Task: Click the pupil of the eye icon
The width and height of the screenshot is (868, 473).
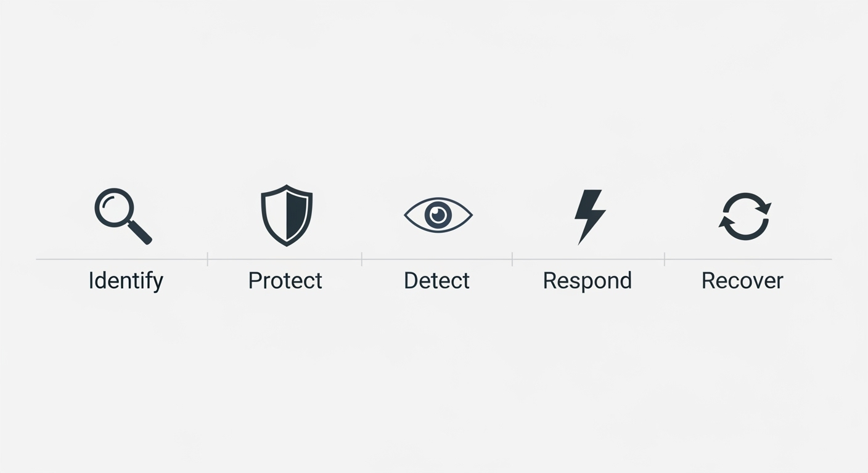Action: point(438,215)
